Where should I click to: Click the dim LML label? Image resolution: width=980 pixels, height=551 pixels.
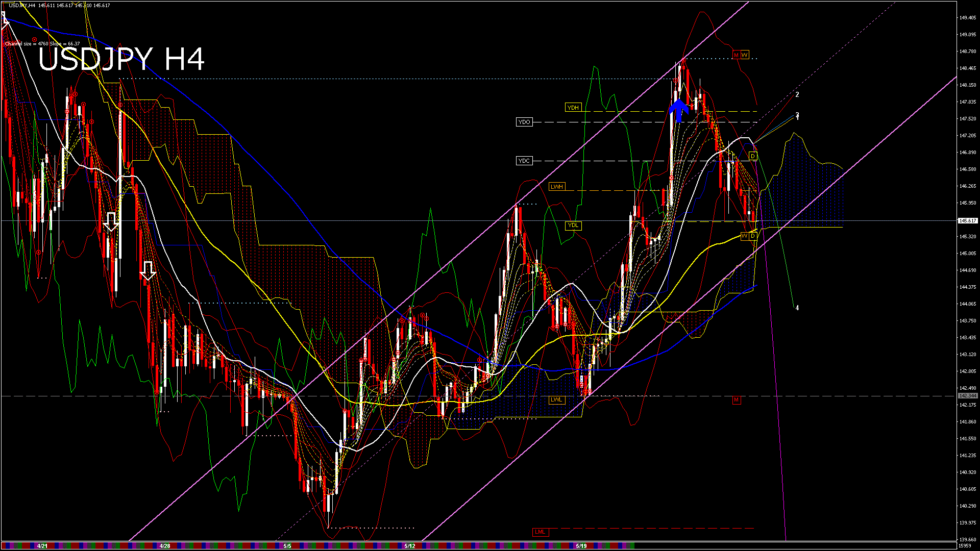point(540,532)
